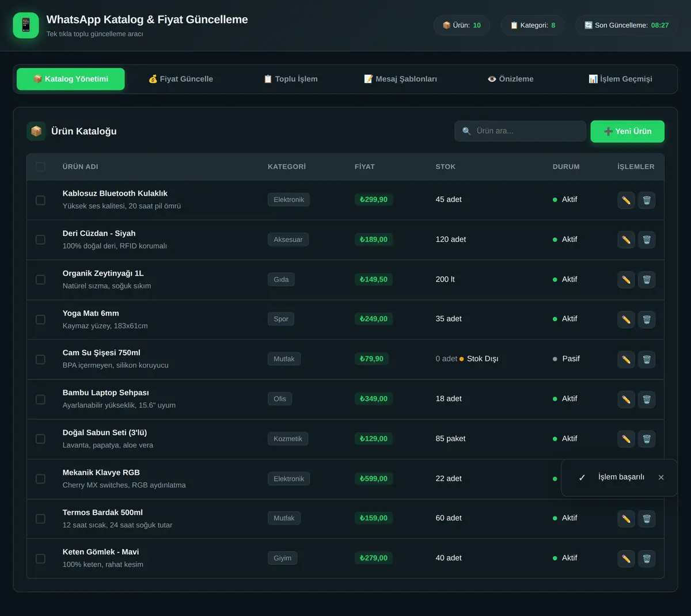Check the Keten Gömlek - Mavi checkbox
This screenshot has width=691, height=616.
coord(40,558)
